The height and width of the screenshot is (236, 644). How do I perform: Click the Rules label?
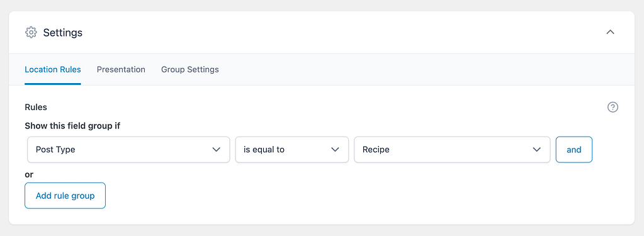pyautogui.click(x=36, y=107)
